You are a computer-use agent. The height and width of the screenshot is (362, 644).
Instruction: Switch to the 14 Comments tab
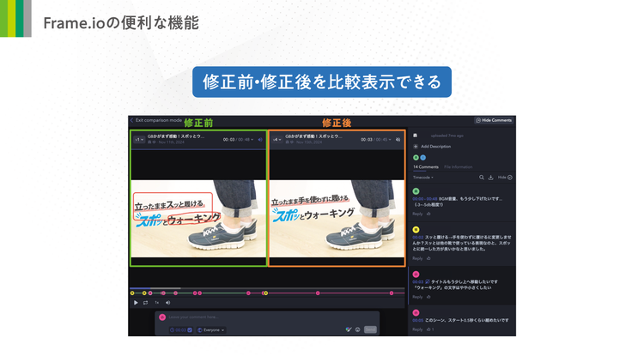(x=426, y=167)
